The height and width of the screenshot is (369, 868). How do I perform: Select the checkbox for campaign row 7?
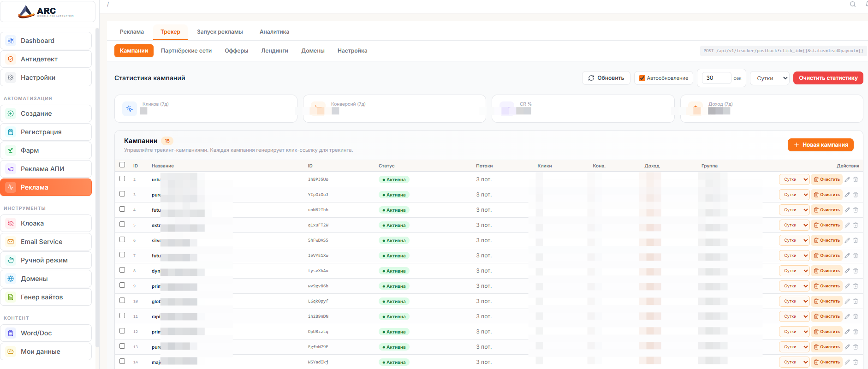[x=122, y=255]
